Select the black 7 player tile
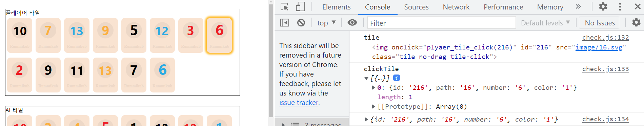This screenshot has height=126, width=644. pos(134,75)
